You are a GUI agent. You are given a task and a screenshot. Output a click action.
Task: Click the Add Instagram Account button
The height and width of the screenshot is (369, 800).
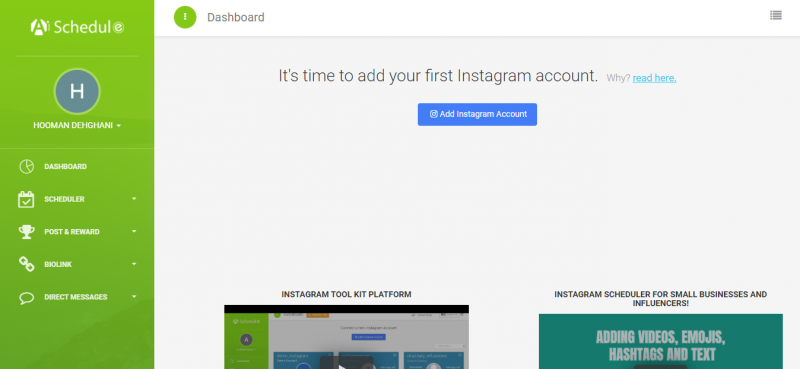(x=477, y=114)
